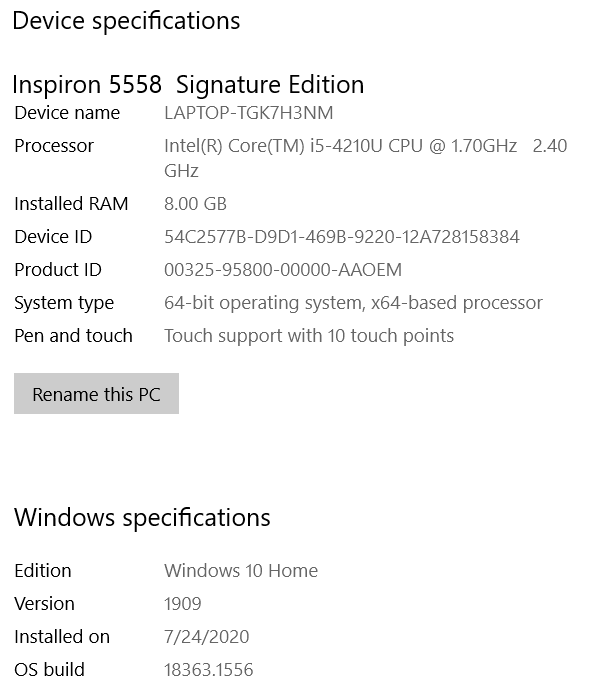Select the version number 1909
Image resolution: width=603 pixels, height=687 pixels.
coord(182,604)
